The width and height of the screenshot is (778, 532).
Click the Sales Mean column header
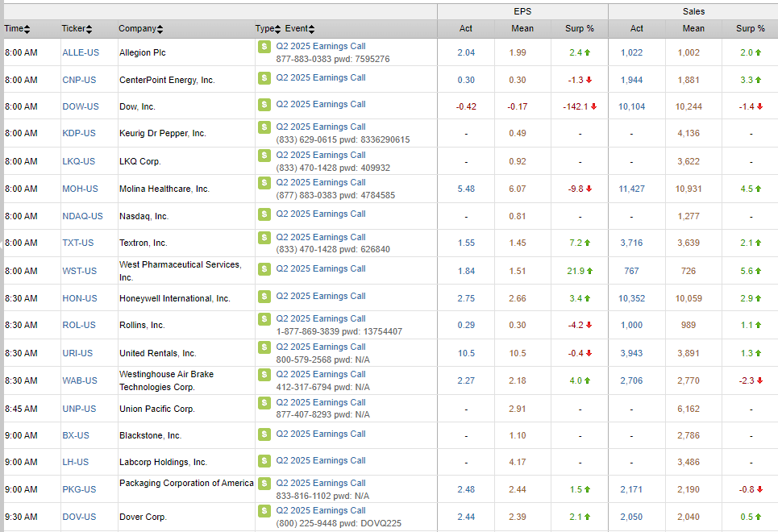693,29
